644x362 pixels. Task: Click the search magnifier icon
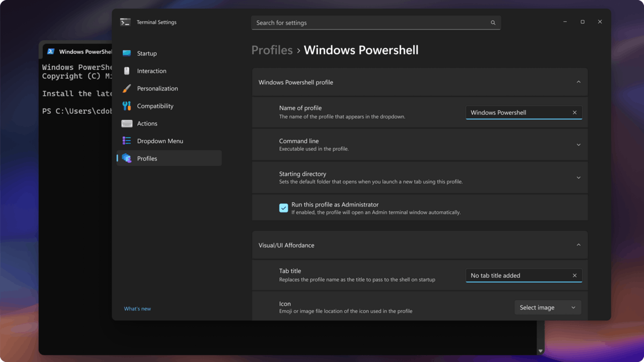(x=493, y=23)
